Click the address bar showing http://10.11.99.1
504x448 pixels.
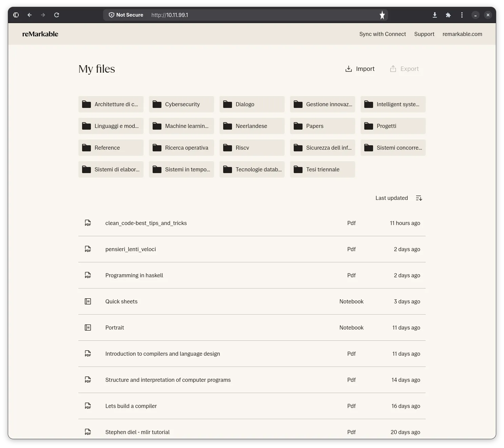click(x=246, y=15)
